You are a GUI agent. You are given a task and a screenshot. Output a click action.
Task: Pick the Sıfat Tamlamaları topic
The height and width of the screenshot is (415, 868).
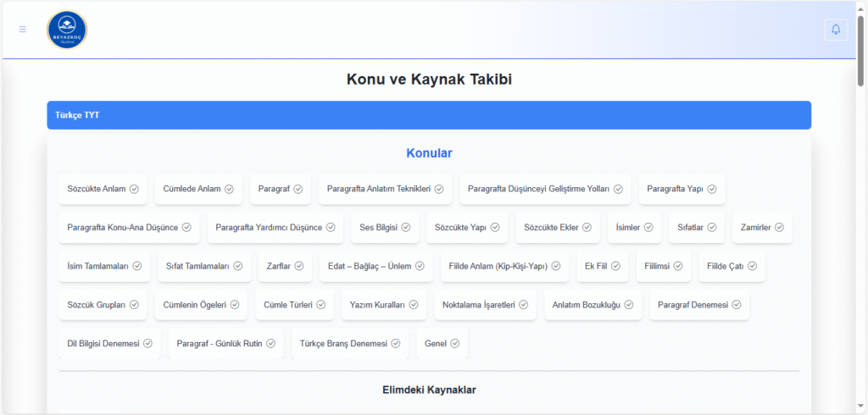point(198,266)
